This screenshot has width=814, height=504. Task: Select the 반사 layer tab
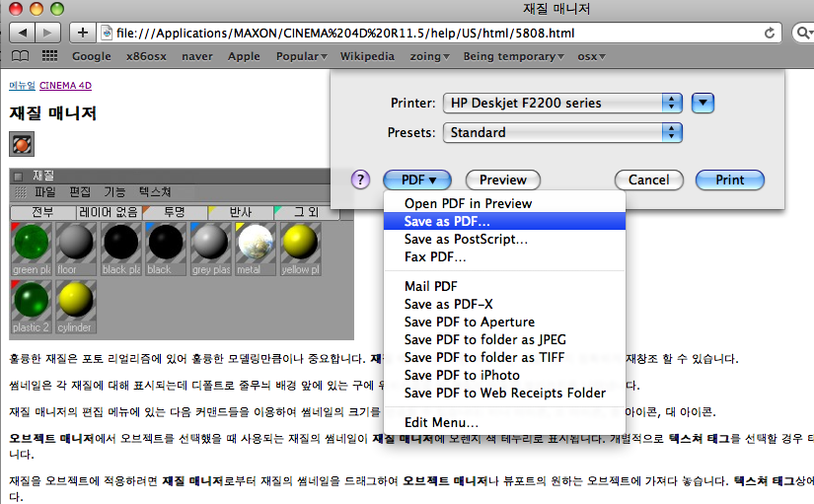click(241, 212)
